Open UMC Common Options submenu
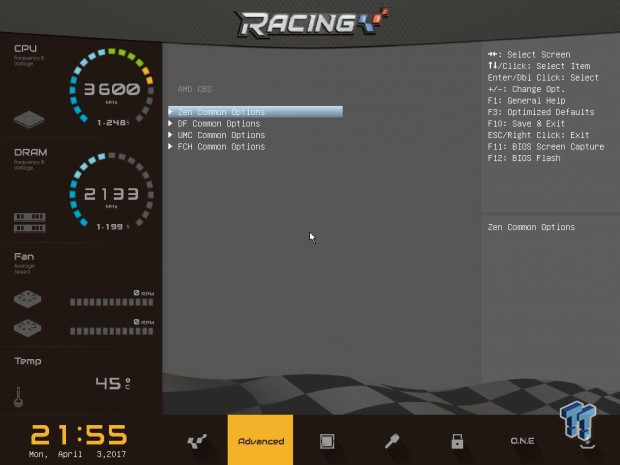The height and width of the screenshot is (465, 620). pos(221,135)
